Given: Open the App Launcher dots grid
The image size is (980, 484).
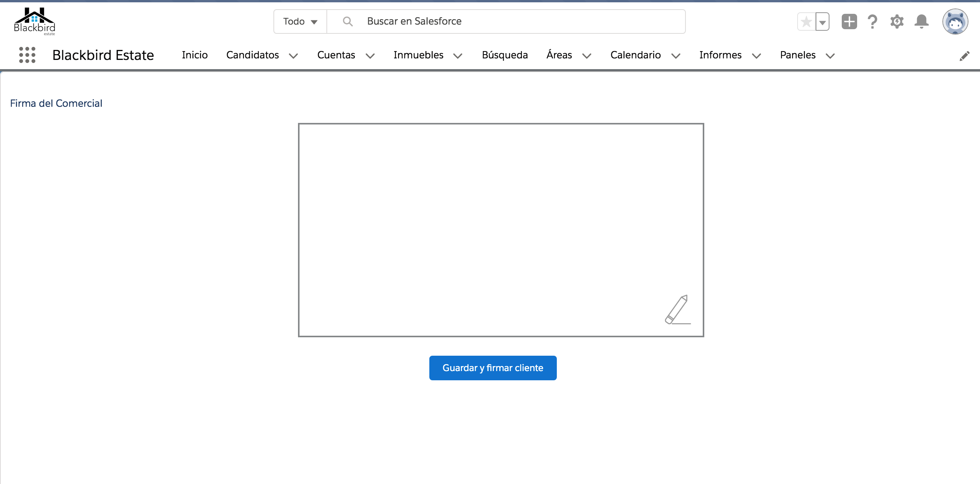Looking at the screenshot, I should (27, 55).
